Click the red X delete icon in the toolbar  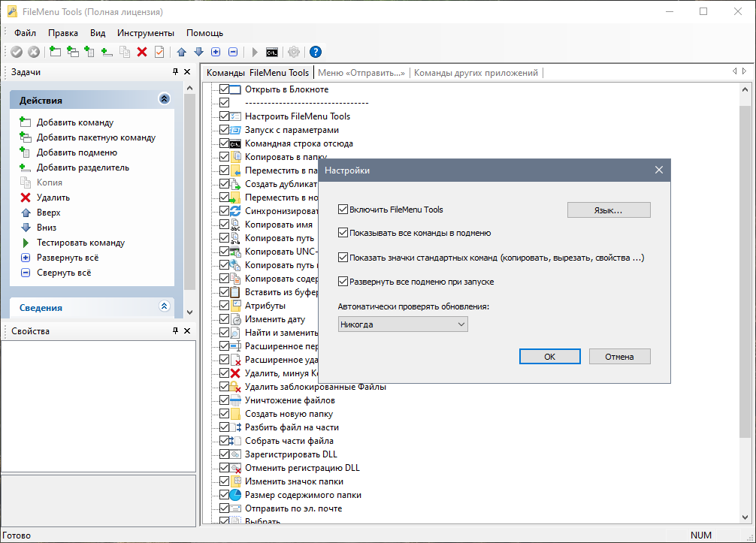141,52
